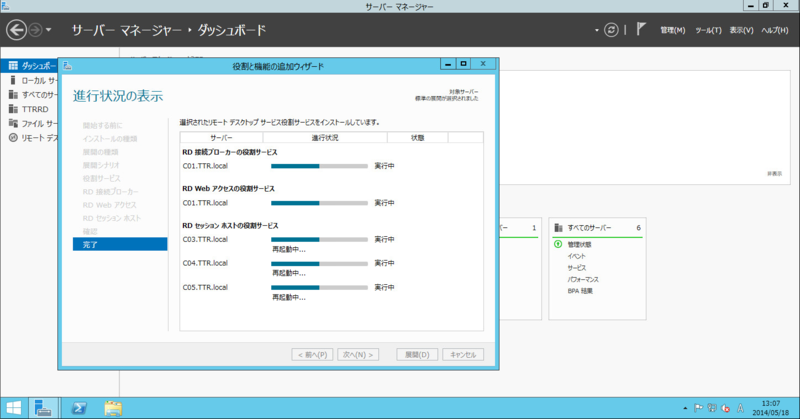Click the キャンセル button in wizard
Image resolution: width=800 pixels, height=419 pixels.
463,355
